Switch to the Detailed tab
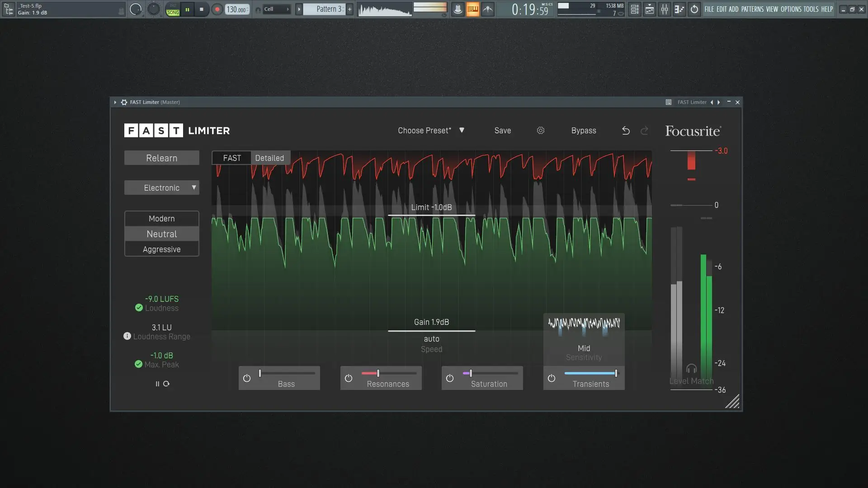The width and height of the screenshot is (868, 488). pyautogui.click(x=269, y=158)
